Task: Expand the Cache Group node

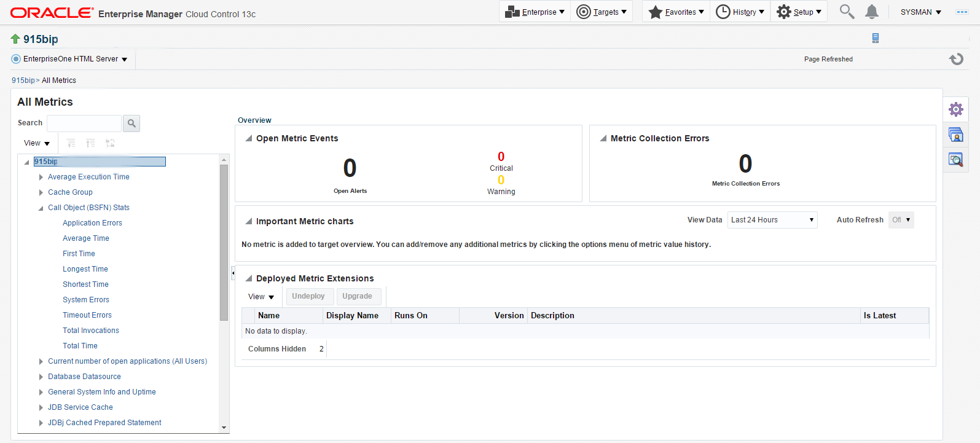Action: click(x=41, y=192)
